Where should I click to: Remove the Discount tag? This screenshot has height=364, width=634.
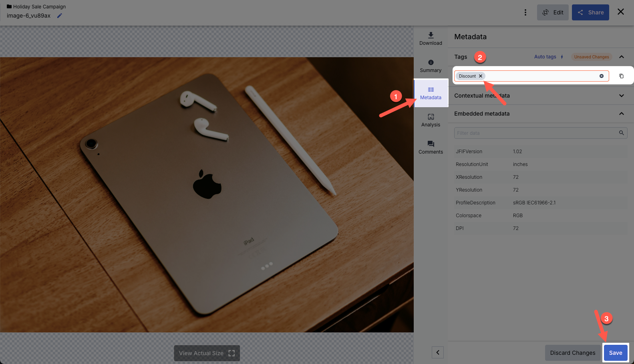pos(481,76)
